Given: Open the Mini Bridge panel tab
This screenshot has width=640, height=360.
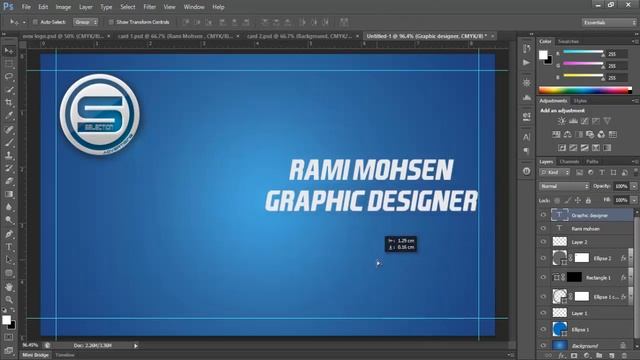Looking at the screenshot, I should pyautogui.click(x=35, y=355).
